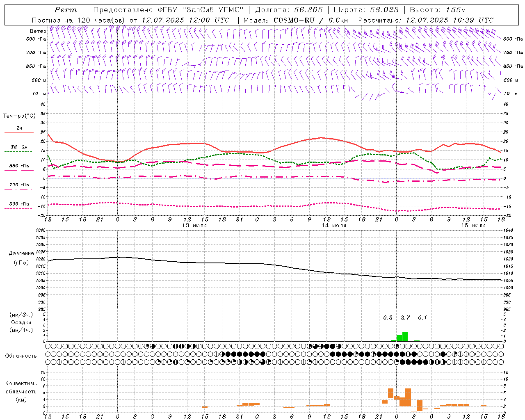The width and height of the screenshot is (525, 420).
Task: Click the "Облачность" cloud cover label
Action: coord(21,356)
